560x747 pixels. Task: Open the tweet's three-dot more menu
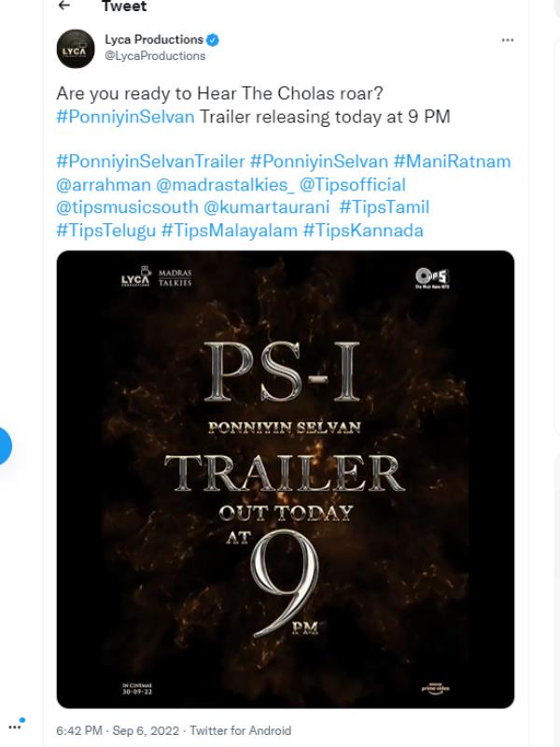click(x=508, y=41)
